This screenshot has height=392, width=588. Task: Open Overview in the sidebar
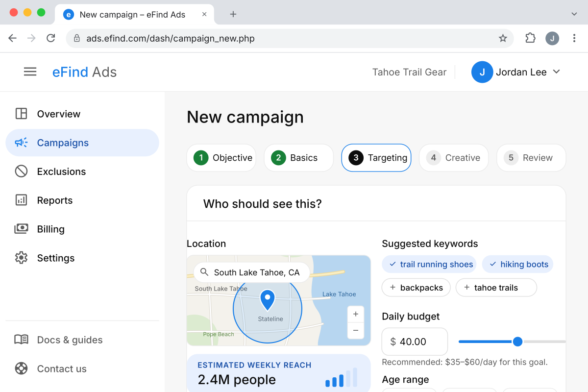click(82, 114)
